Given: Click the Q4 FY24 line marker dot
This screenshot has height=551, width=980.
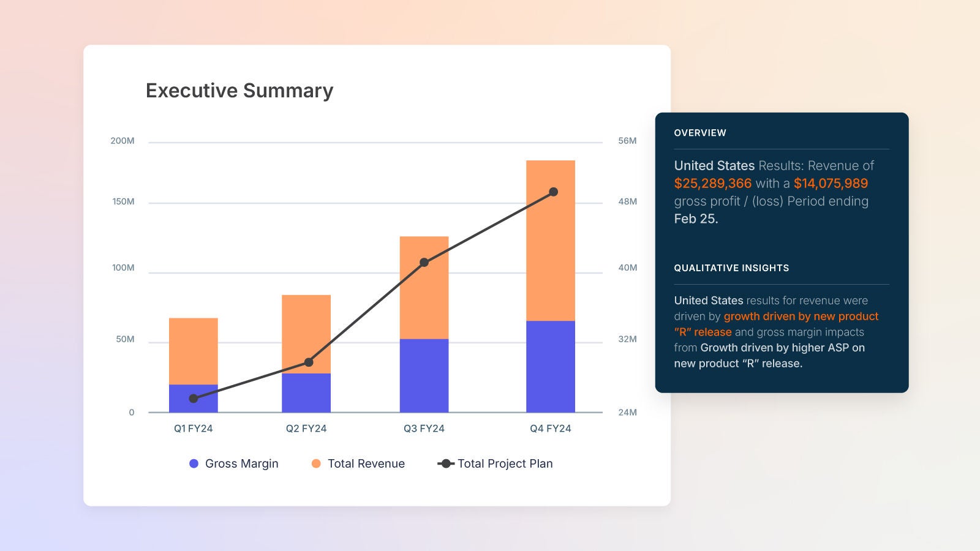Looking at the screenshot, I should tap(553, 191).
